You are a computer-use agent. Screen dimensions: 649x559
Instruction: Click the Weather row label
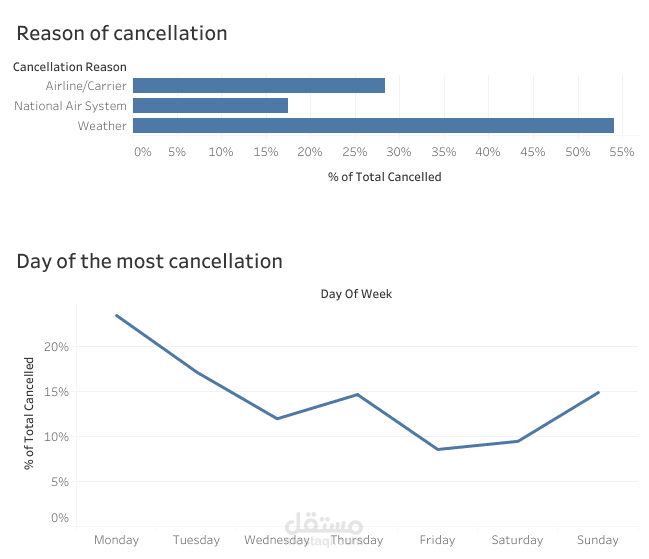(102, 126)
